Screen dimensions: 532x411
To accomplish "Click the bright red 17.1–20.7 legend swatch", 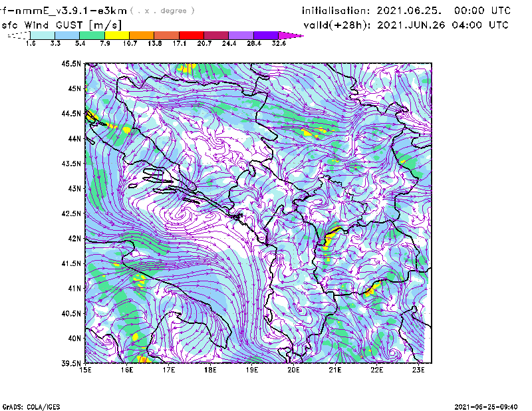I will [x=192, y=35].
